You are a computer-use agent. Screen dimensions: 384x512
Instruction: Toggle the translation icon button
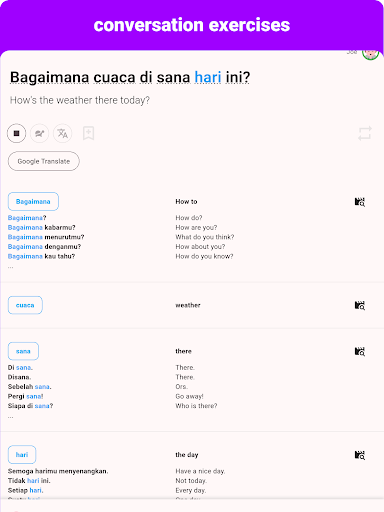click(x=62, y=133)
